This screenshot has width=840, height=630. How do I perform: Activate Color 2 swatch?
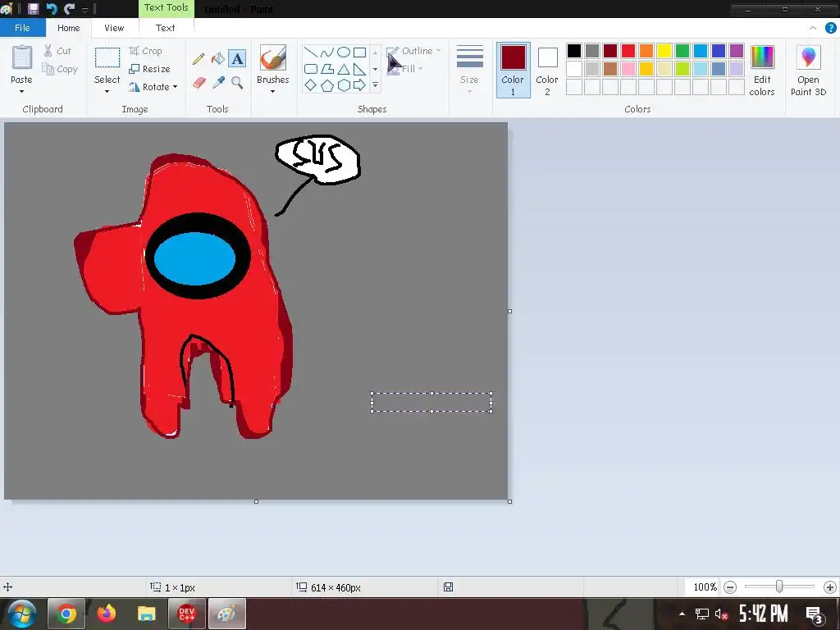[547, 69]
